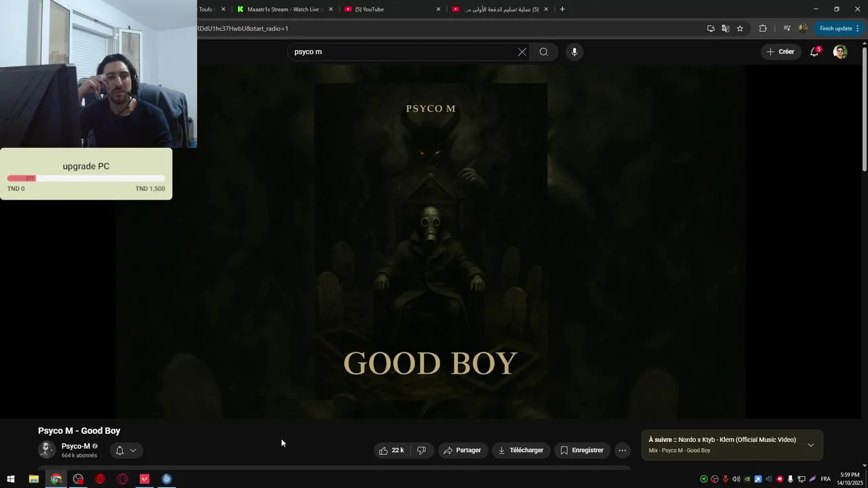Save video using Enregistrer
868x488 pixels.
[582, 450]
